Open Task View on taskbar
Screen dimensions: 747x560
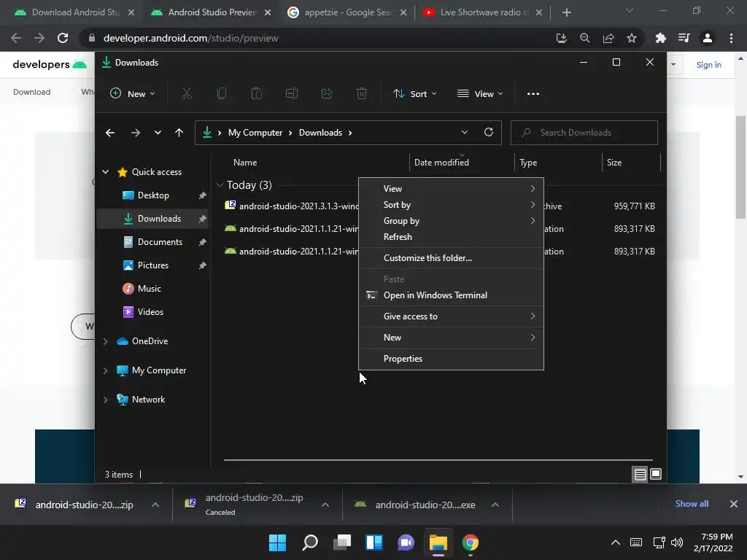pyautogui.click(x=342, y=542)
